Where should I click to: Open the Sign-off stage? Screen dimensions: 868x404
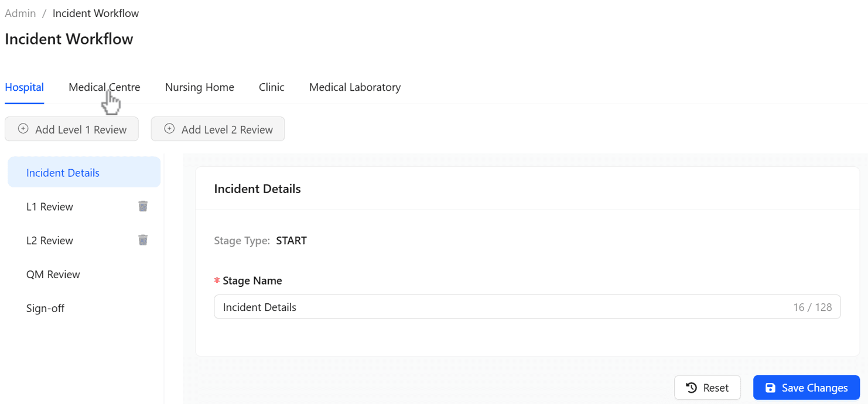tap(46, 308)
